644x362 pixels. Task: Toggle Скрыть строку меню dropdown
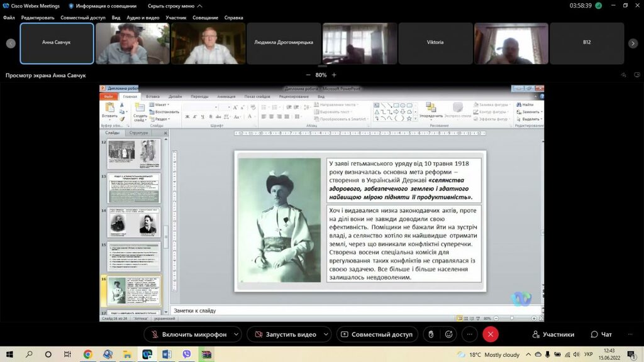(174, 6)
